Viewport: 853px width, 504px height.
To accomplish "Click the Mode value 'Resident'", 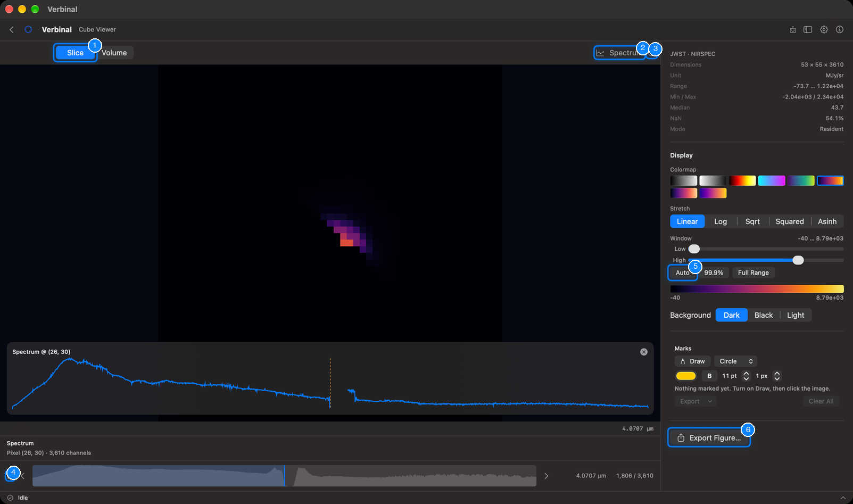I will point(832,129).
